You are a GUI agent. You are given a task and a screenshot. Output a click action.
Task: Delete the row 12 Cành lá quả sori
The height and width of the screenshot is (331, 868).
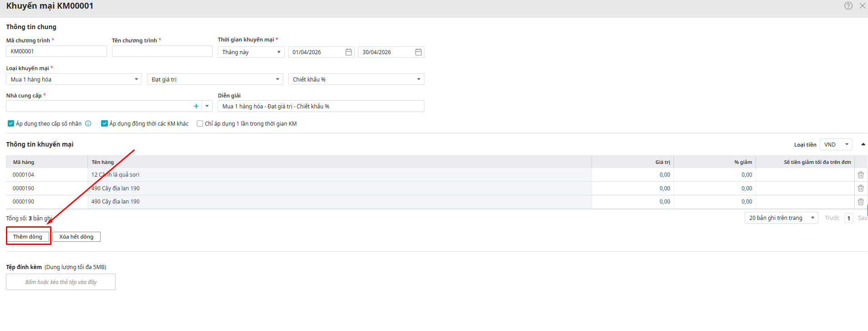[x=861, y=175]
